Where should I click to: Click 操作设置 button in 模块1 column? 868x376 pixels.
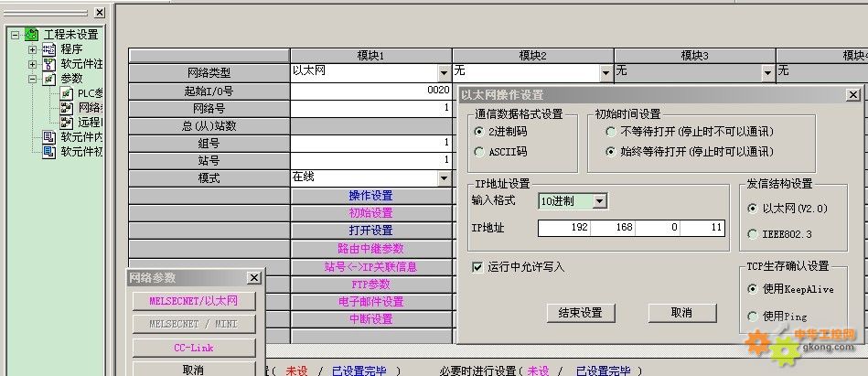(x=371, y=196)
